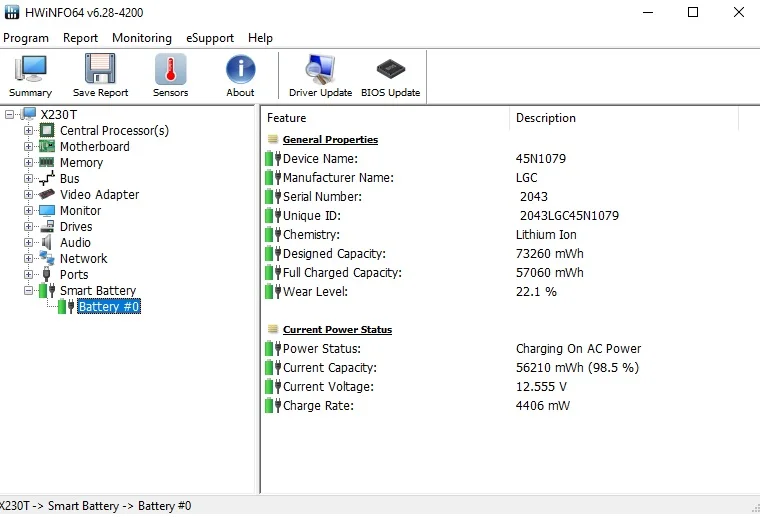This screenshot has height=517, width=763.
Task: Click the Smart Battery green icon
Action: pyautogui.click(x=47, y=291)
